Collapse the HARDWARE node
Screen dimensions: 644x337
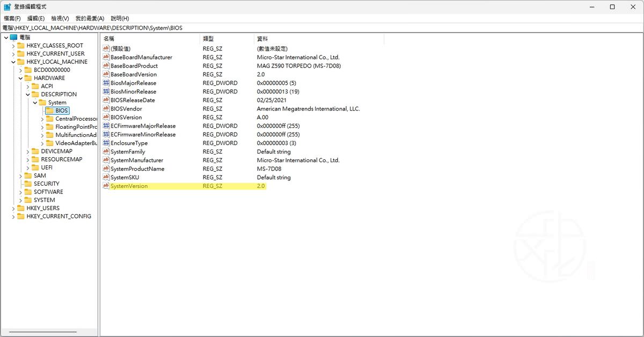[20, 78]
